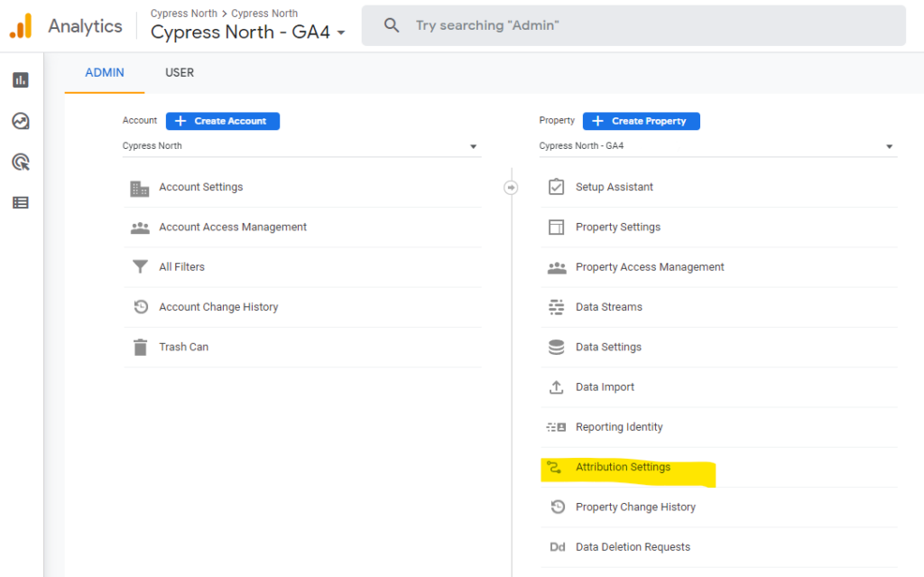Click the Account Access Management people icon
This screenshot has width=924, height=577.
tap(140, 228)
